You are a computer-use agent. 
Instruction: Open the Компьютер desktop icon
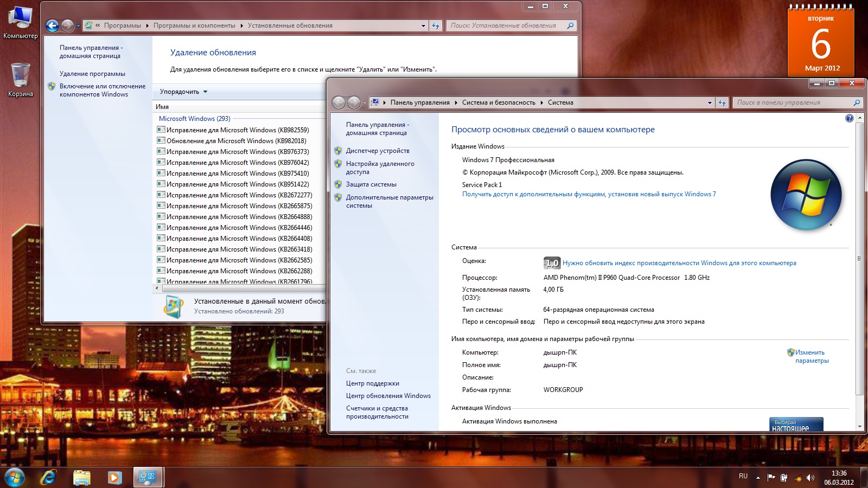click(x=21, y=23)
